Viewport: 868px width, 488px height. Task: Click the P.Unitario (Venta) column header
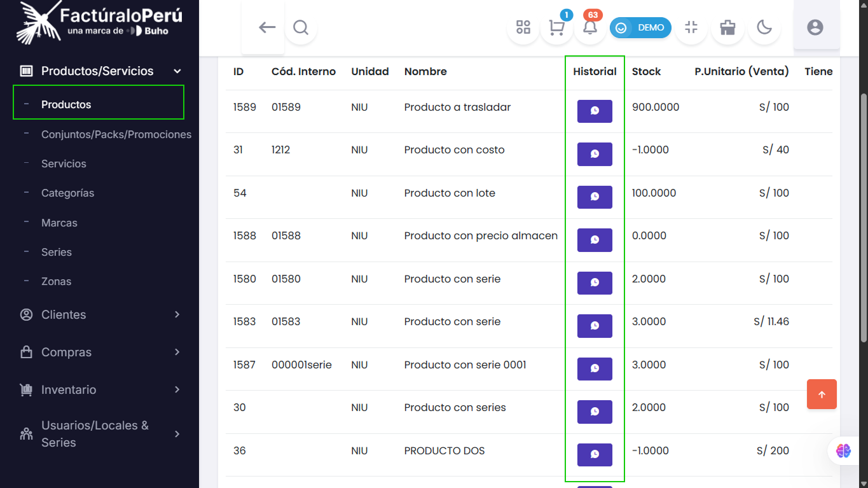[741, 71]
